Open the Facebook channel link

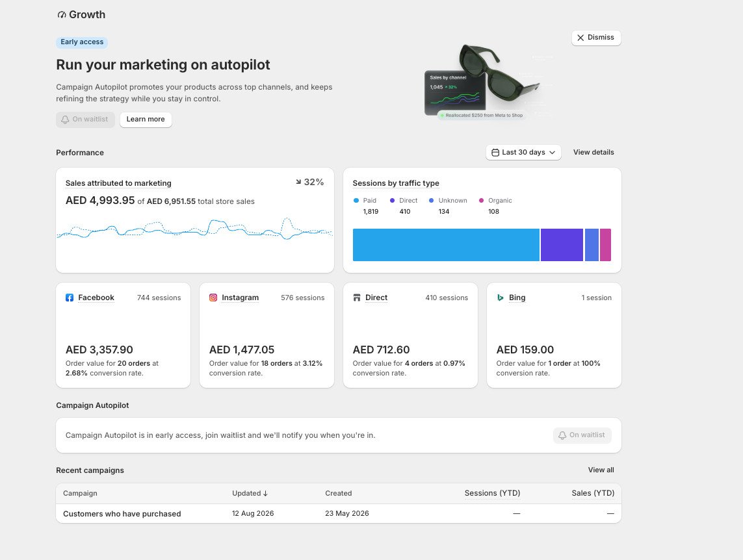click(x=96, y=298)
